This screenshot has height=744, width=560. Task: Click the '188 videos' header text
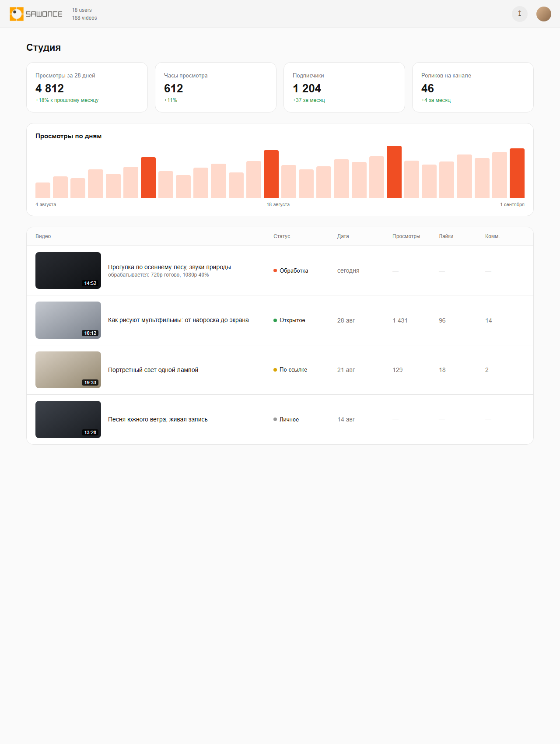pos(84,18)
